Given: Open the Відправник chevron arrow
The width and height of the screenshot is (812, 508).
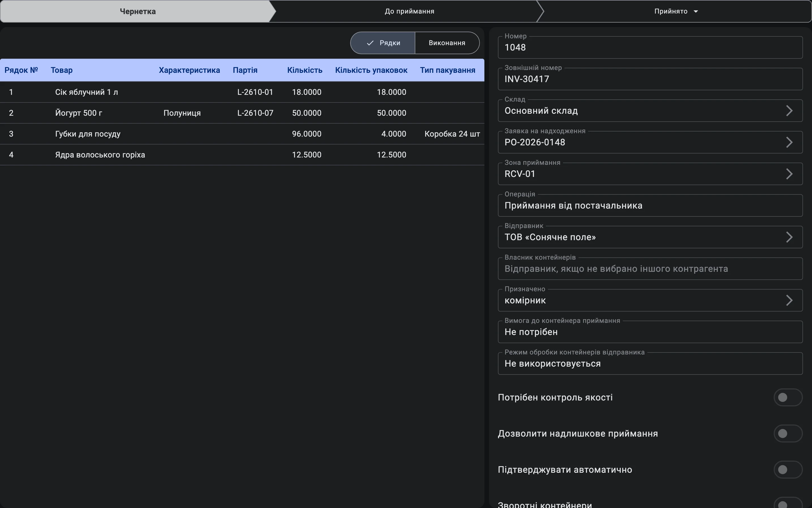Looking at the screenshot, I should [x=789, y=237].
